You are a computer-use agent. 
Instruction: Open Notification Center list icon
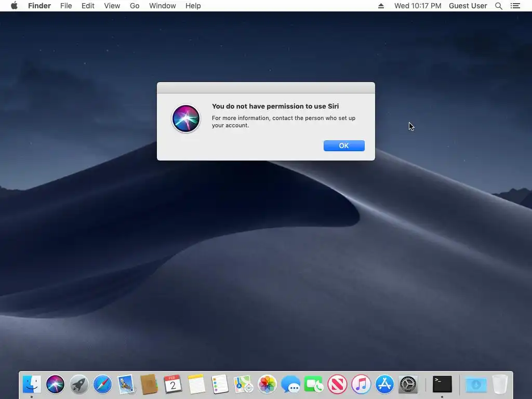[515, 6]
